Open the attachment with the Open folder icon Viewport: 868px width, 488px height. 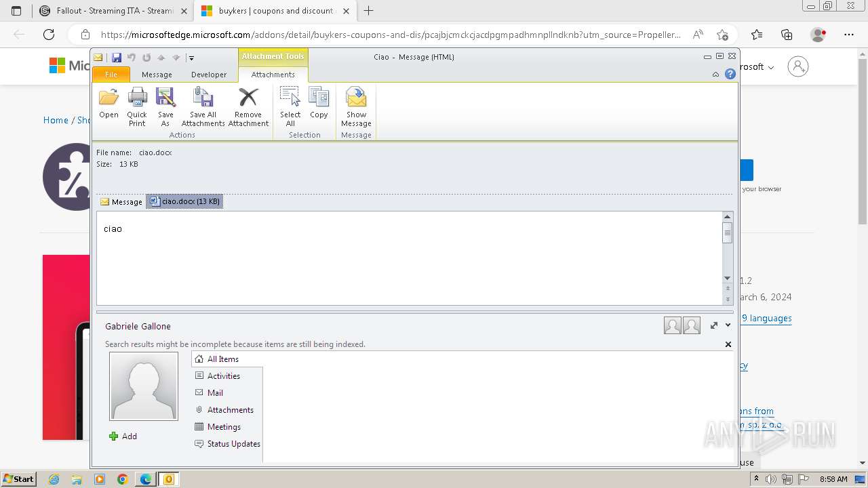(x=108, y=104)
